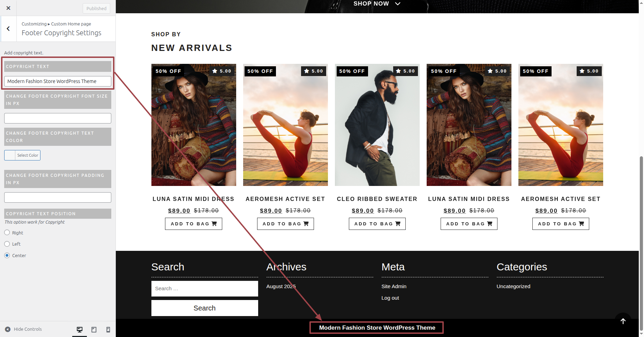The height and width of the screenshot is (337, 644).
Task: Switch to desktop preview device icon
Action: pyautogui.click(x=80, y=329)
